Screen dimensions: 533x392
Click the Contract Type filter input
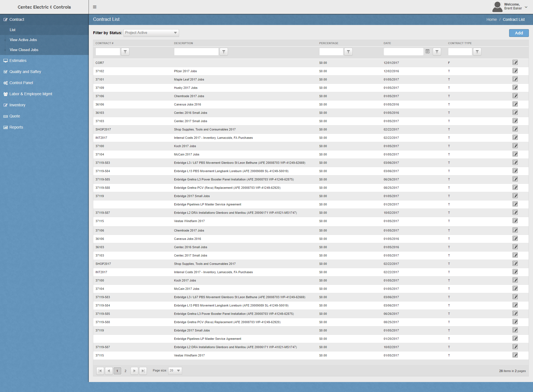click(460, 52)
